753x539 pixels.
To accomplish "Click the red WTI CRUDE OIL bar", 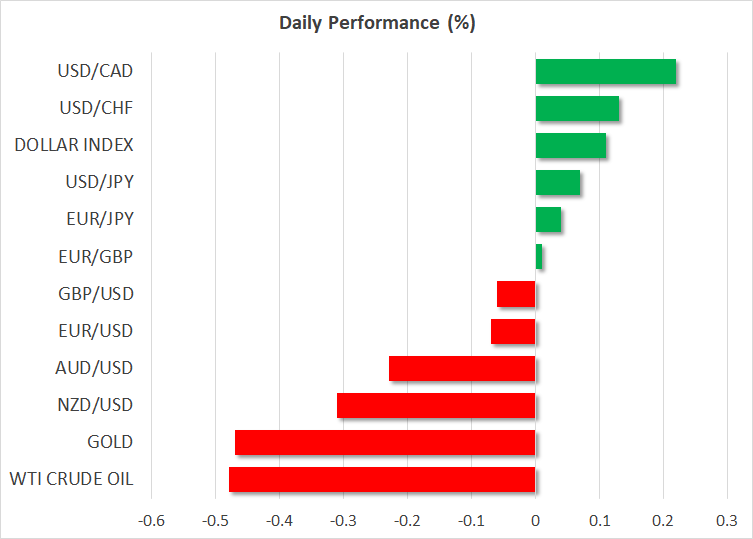I will point(382,479).
